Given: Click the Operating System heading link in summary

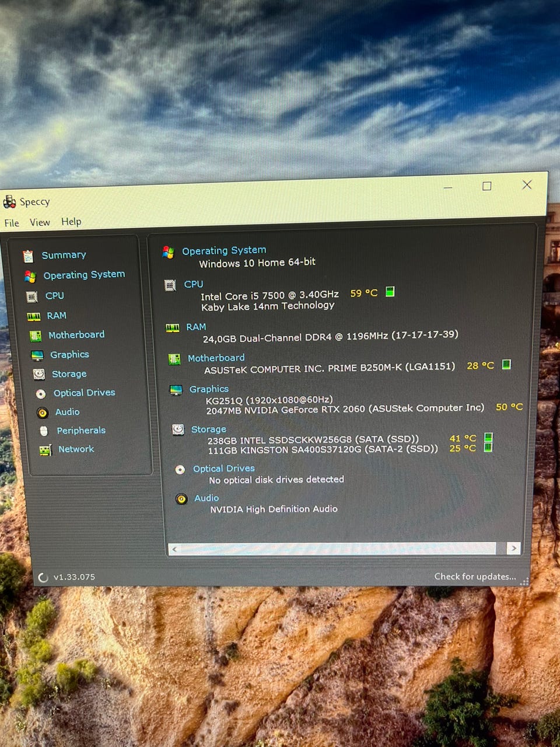Looking at the screenshot, I should (x=224, y=251).
